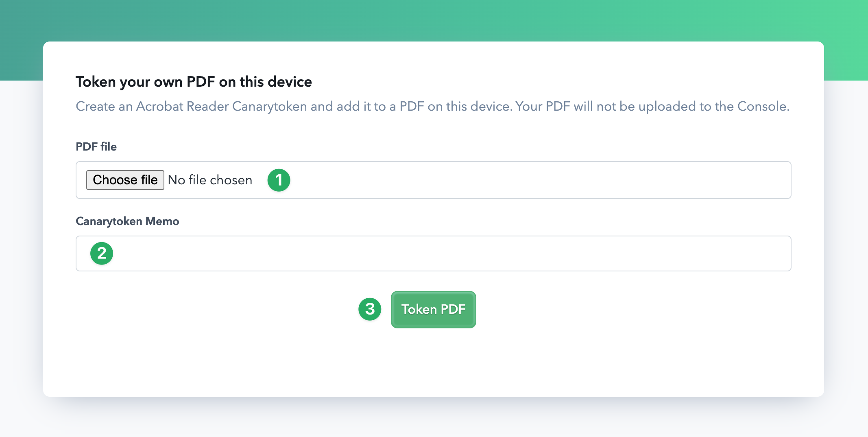Screen dimensions: 868x437
Task: Click the Canarytoken Memo label
Action: (x=127, y=221)
